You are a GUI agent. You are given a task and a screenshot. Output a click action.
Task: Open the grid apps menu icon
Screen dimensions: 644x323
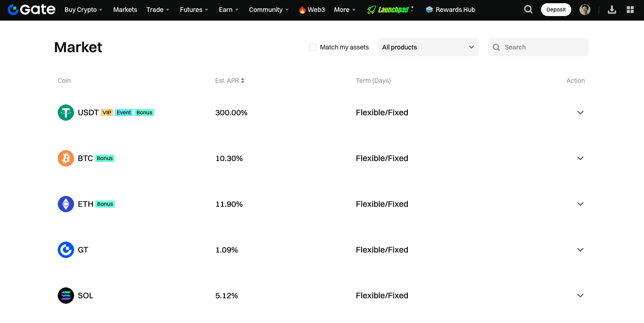[630, 10]
